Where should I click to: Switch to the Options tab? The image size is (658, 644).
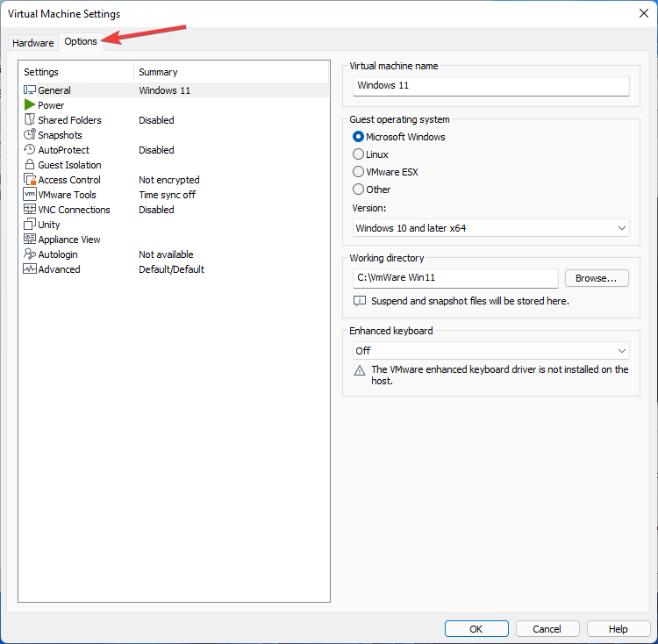[x=81, y=41]
